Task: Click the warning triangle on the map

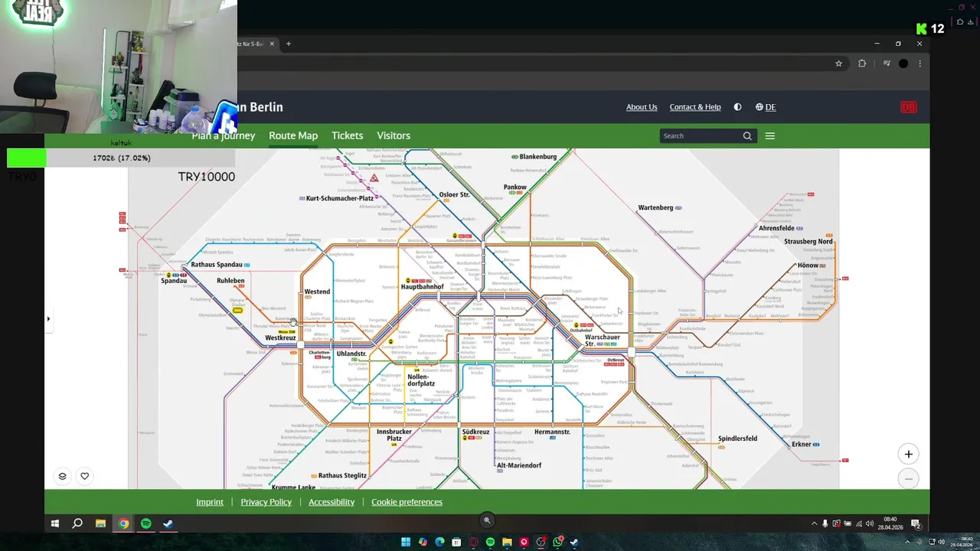Action: point(374,178)
